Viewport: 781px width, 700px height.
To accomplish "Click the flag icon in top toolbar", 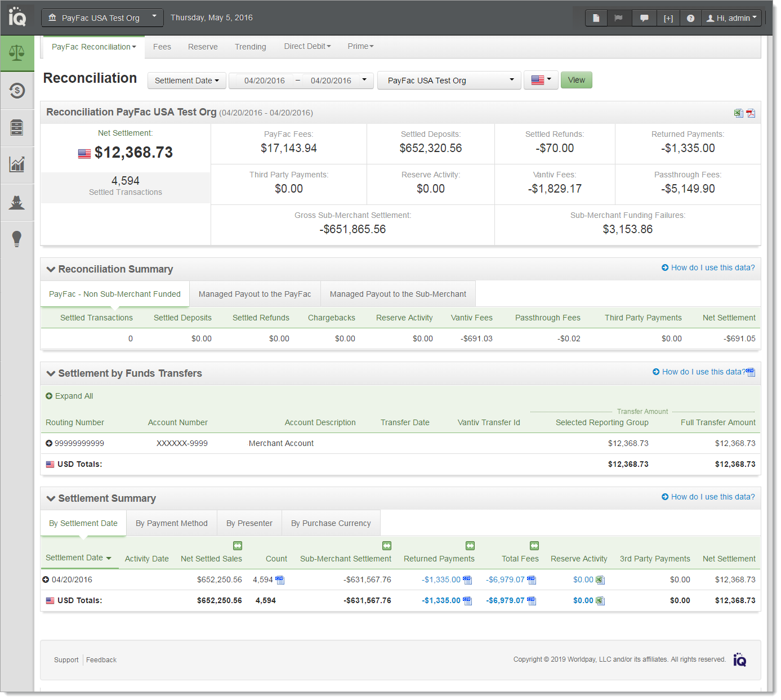I will click(619, 18).
